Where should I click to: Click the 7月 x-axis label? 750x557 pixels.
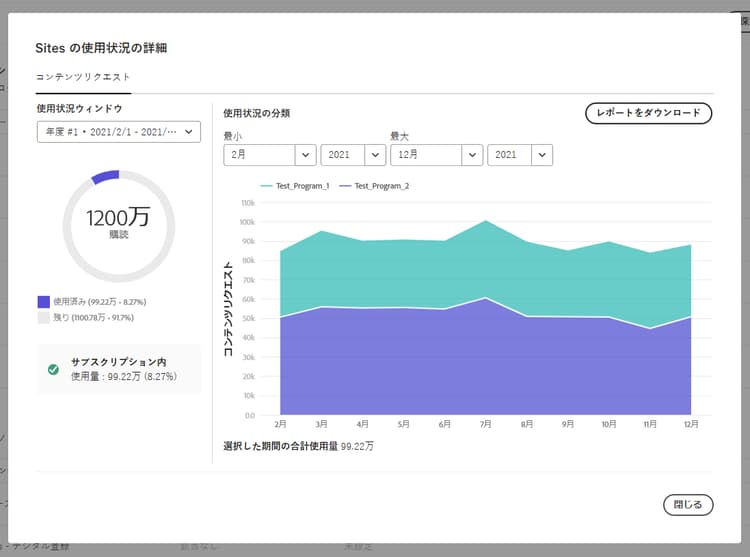(x=485, y=424)
